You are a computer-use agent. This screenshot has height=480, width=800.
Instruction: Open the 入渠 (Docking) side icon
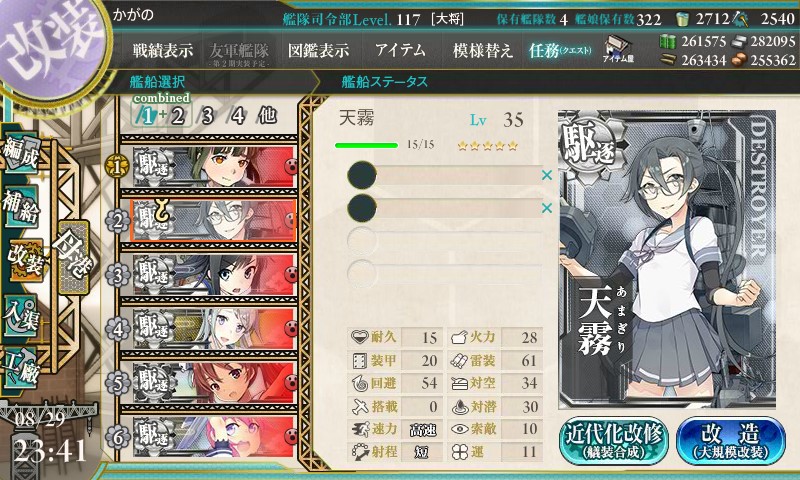[x=20, y=315]
